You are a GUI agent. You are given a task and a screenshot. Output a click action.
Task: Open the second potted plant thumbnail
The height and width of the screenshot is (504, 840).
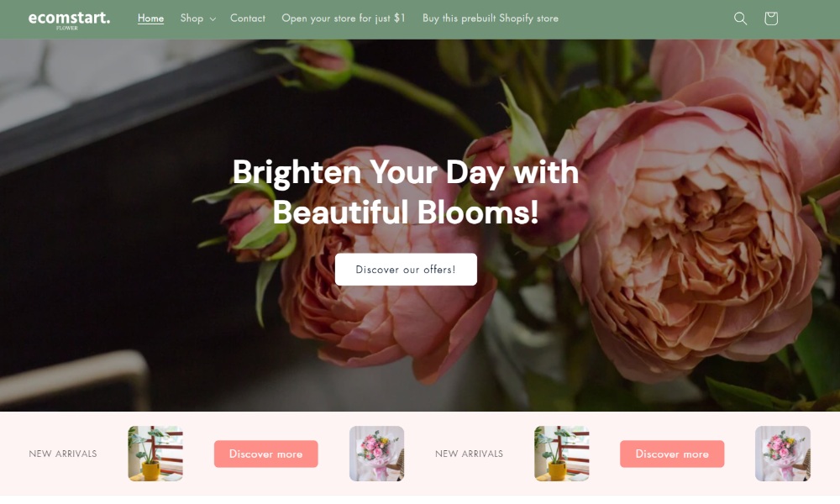(x=561, y=454)
